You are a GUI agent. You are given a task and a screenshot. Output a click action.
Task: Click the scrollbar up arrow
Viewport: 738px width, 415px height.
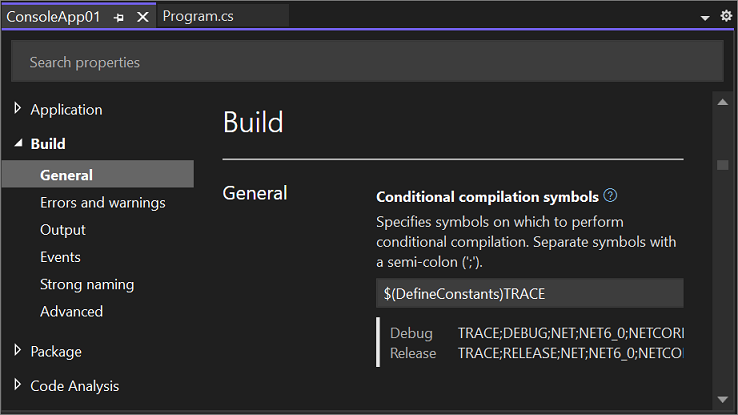[722, 102]
